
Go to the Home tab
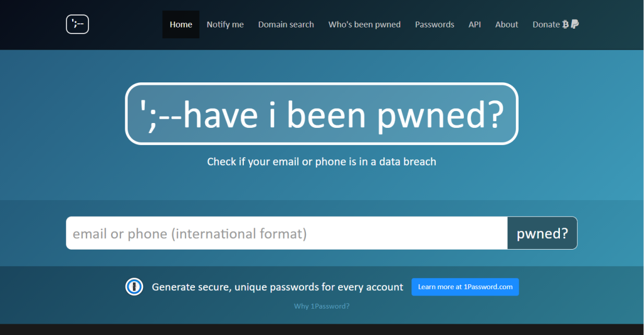click(x=181, y=24)
